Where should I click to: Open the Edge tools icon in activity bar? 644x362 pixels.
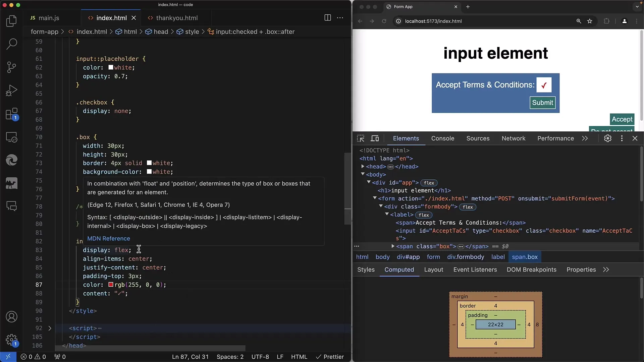[x=11, y=160]
